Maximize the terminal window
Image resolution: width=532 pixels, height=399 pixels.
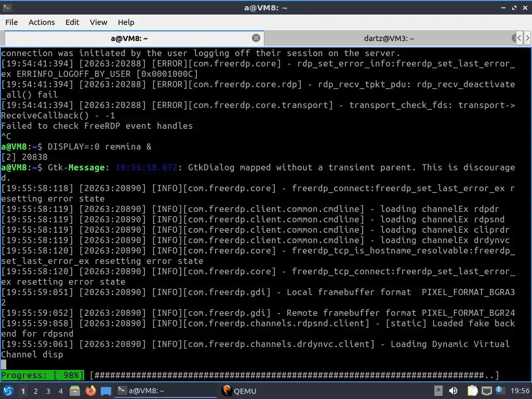[x=514, y=7]
